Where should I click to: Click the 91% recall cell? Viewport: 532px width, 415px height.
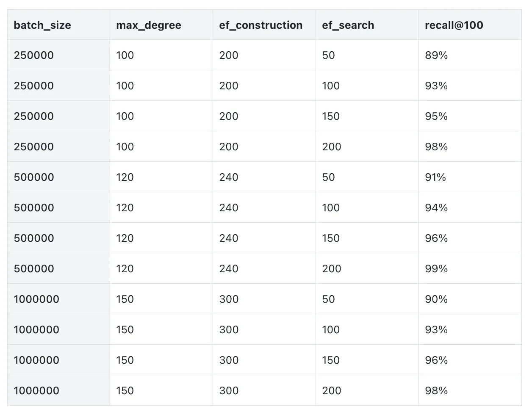pyautogui.click(x=435, y=177)
